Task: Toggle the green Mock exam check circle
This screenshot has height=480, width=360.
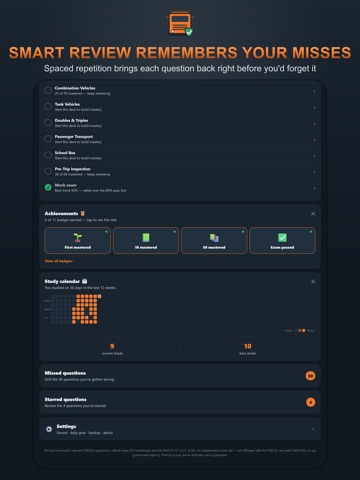Action: tap(48, 187)
